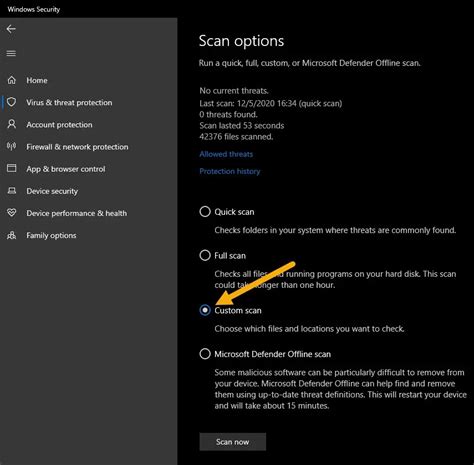Click the Quick scan description about commonly found threats
This screenshot has width=474, height=465.
[335, 230]
